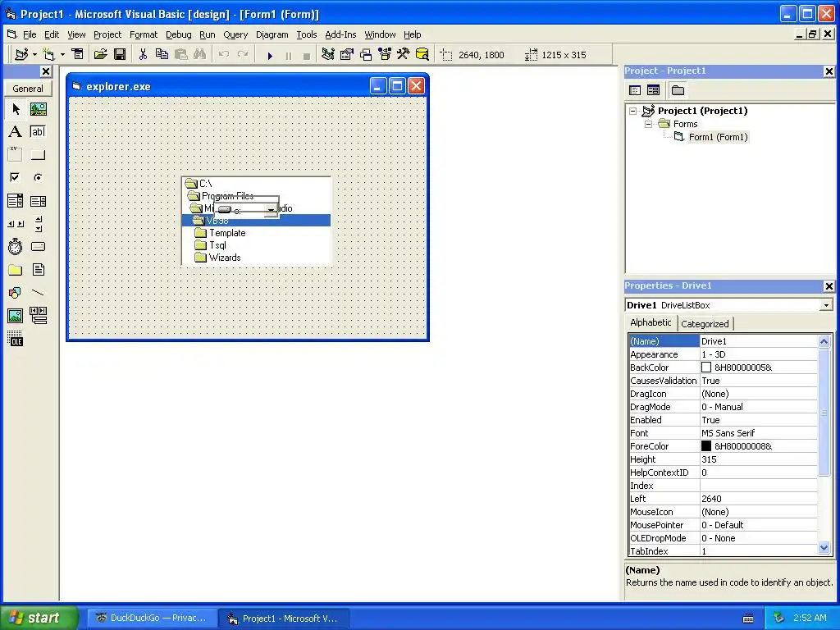Open the Project menu
This screenshot has height=630, width=840.
[107, 34]
